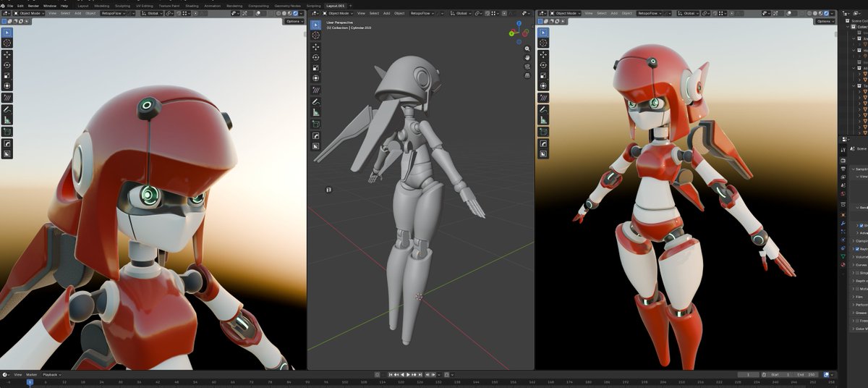Jump to the timeline start frame button
Screen dimensions: 868x388
click(391, 374)
